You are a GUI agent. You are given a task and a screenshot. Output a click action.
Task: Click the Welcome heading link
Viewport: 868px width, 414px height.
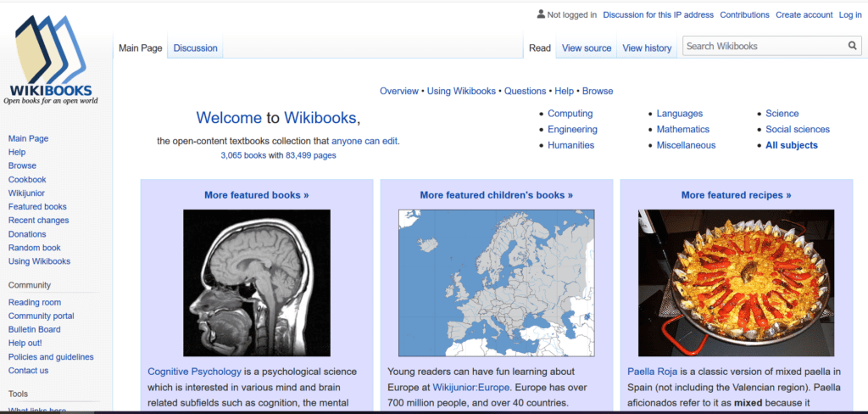coord(229,117)
